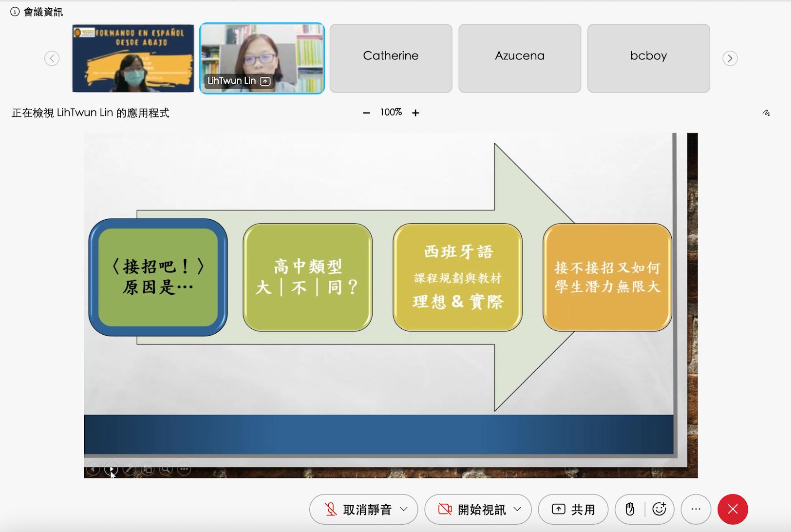Select the slideshow magnifier zoom icon

click(x=166, y=469)
